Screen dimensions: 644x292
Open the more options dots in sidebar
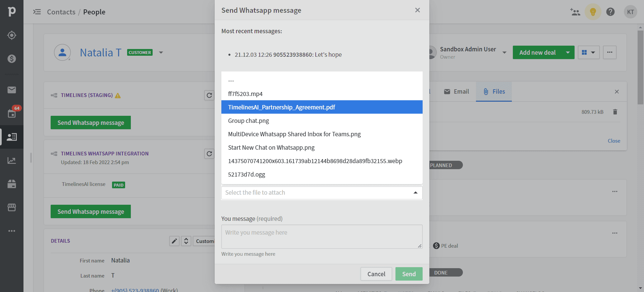(12, 231)
